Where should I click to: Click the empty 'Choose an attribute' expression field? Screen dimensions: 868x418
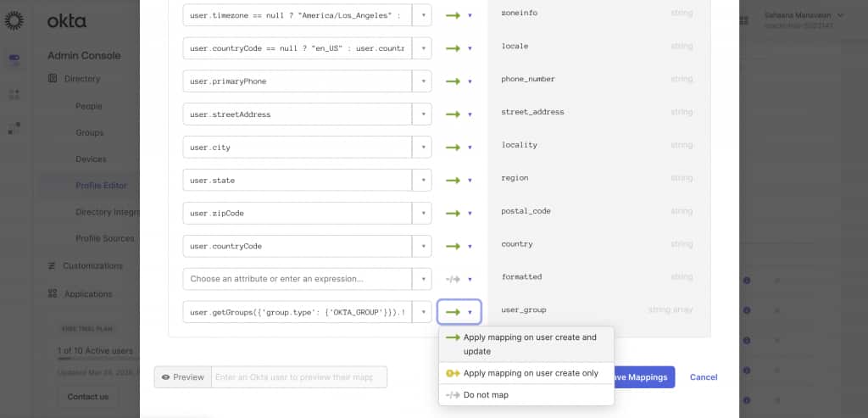tap(297, 279)
